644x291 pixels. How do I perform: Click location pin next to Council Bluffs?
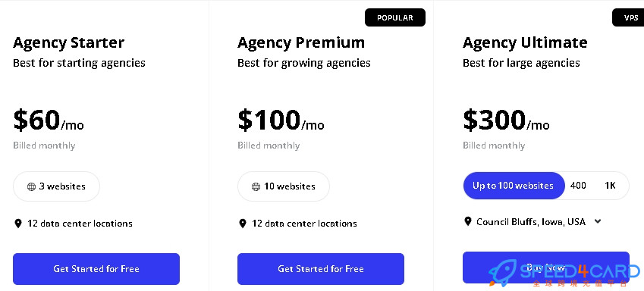coord(467,221)
